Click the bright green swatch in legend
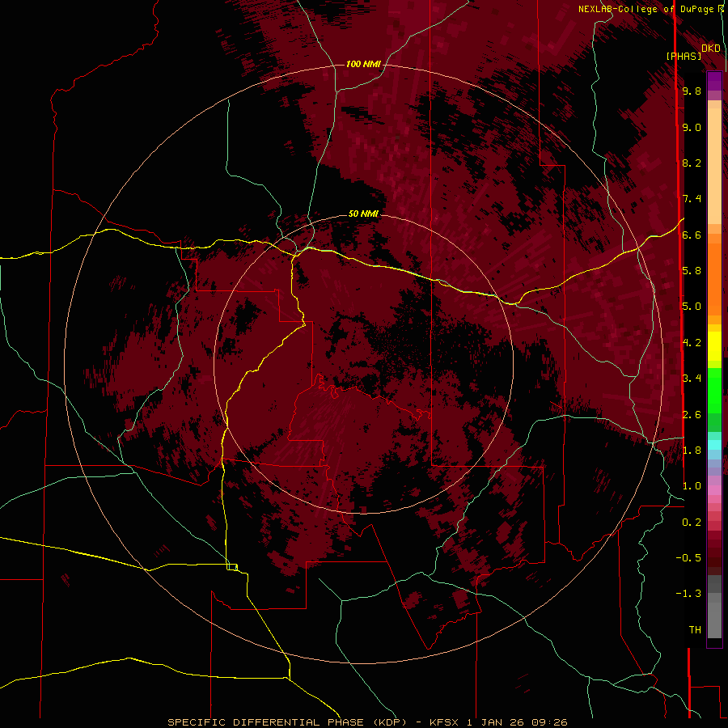Image resolution: width=728 pixels, height=728 pixels. (714, 390)
